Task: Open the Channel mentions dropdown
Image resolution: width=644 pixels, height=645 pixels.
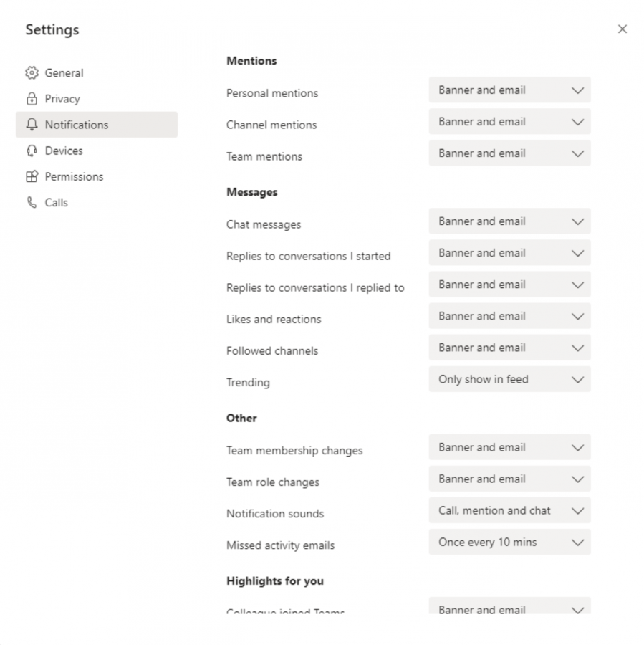Action: click(509, 121)
